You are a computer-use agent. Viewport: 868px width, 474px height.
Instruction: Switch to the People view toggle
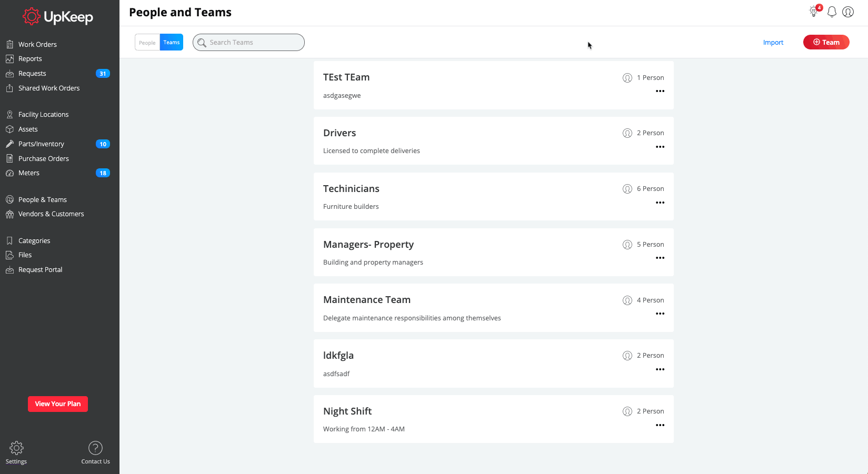tap(147, 43)
